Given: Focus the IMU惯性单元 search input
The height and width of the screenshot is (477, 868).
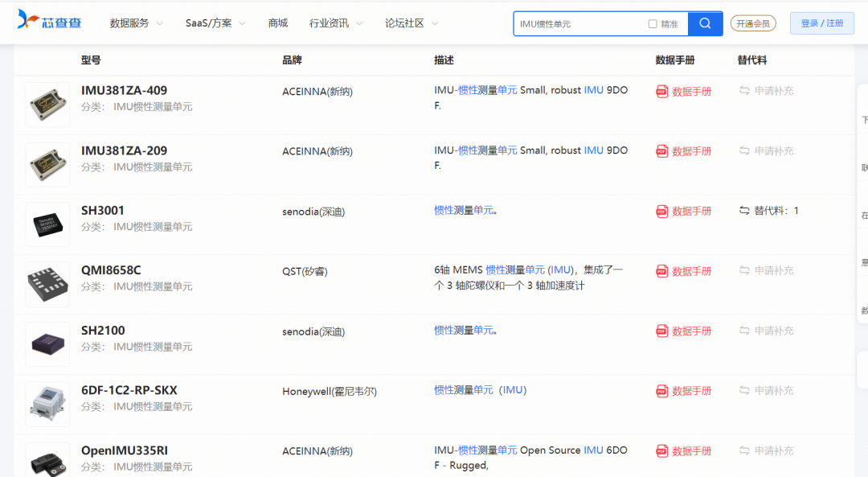Looking at the screenshot, I should [579, 24].
